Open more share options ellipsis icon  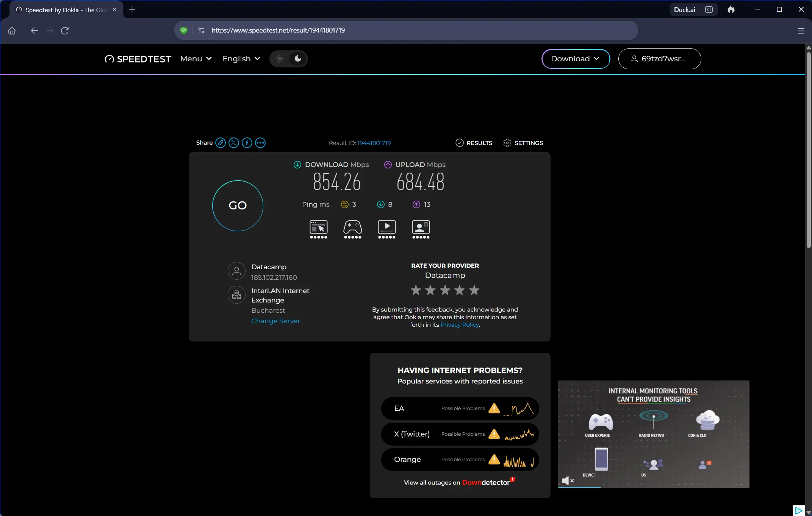[x=260, y=143]
